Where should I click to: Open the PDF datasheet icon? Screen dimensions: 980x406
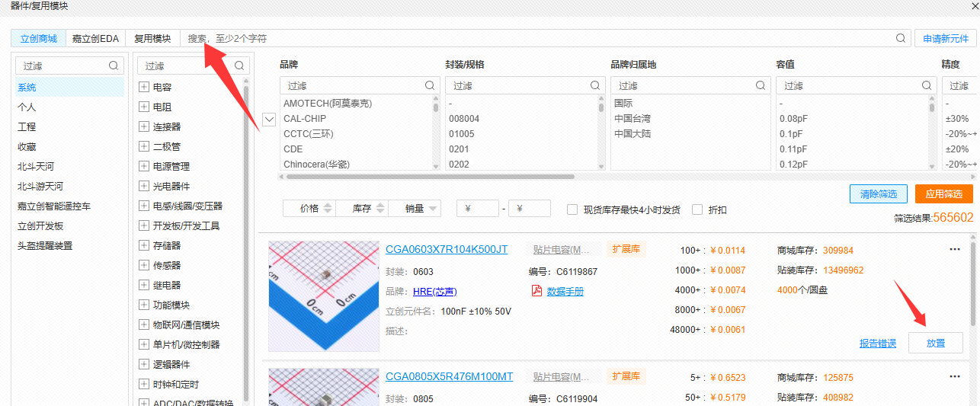tap(536, 291)
